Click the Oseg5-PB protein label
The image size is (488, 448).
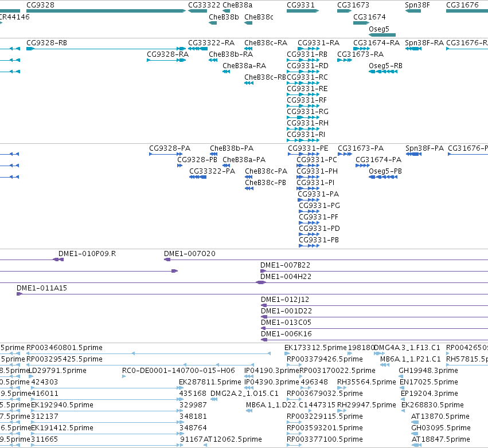point(385,171)
